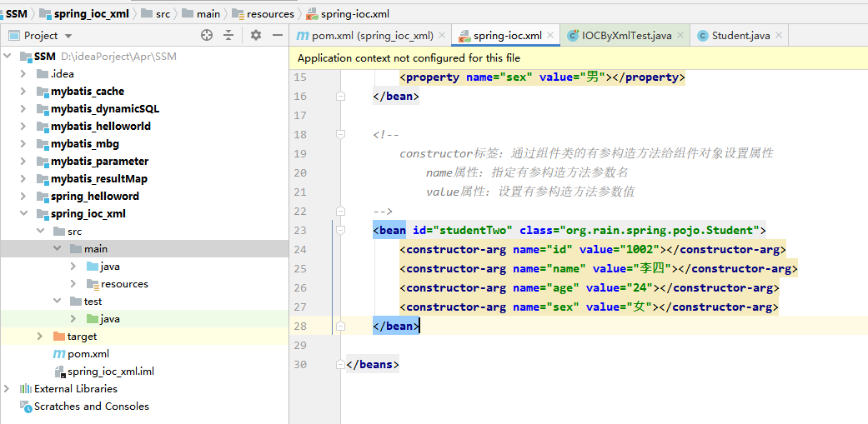
Task: Expand External Libraries node
Action: click(x=8, y=389)
